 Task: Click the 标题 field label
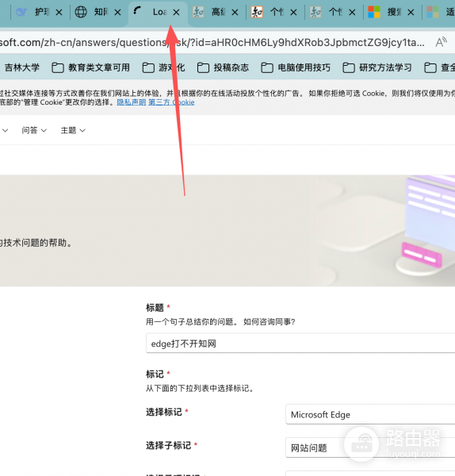[155, 308]
